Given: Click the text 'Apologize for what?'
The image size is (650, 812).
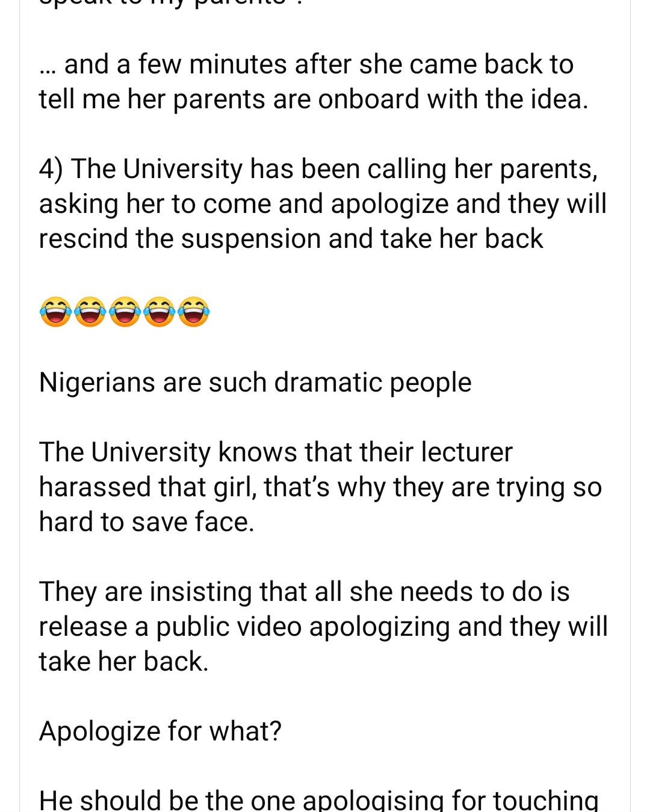Looking at the screenshot, I should point(160,731).
